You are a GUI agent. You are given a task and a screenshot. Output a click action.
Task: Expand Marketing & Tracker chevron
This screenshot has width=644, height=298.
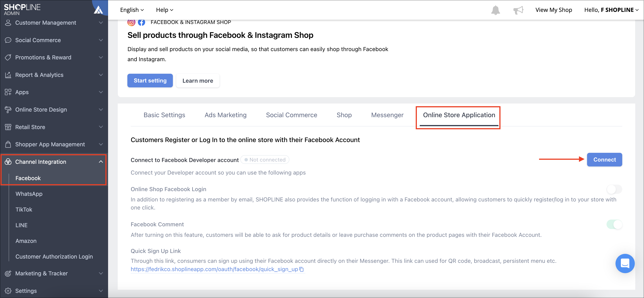pos(101,273)
